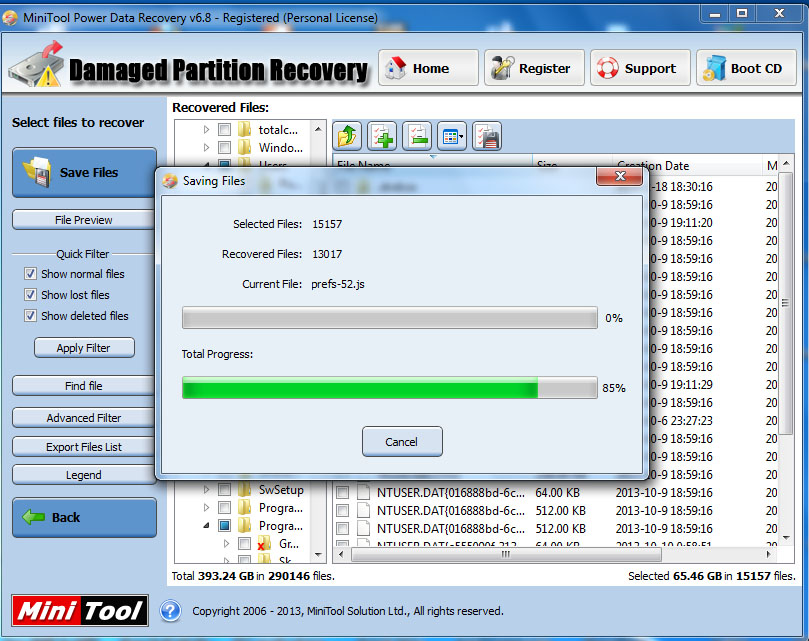Click the horizontal scrollbar right arrow
809x641 pixels.
(769, 554)
